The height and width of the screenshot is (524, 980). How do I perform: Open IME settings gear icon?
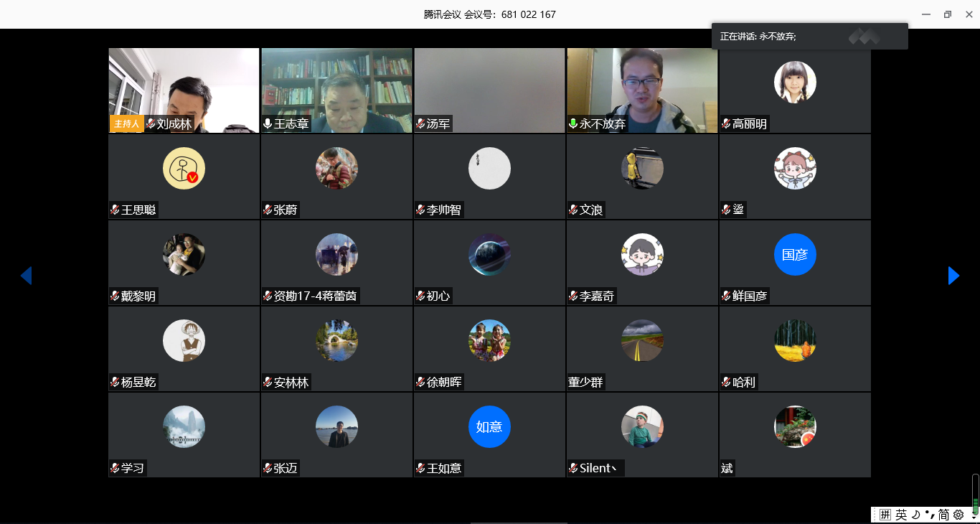click(958, 515)
